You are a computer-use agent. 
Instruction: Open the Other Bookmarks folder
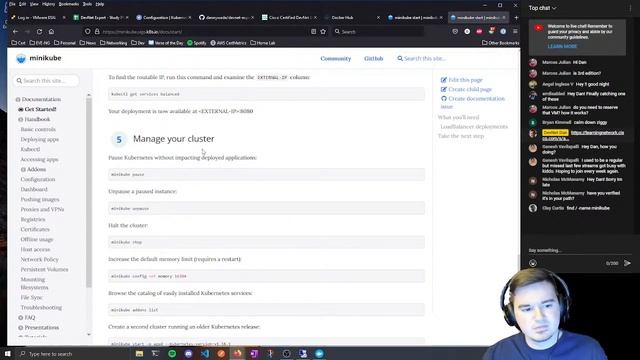tap(500, 43)
